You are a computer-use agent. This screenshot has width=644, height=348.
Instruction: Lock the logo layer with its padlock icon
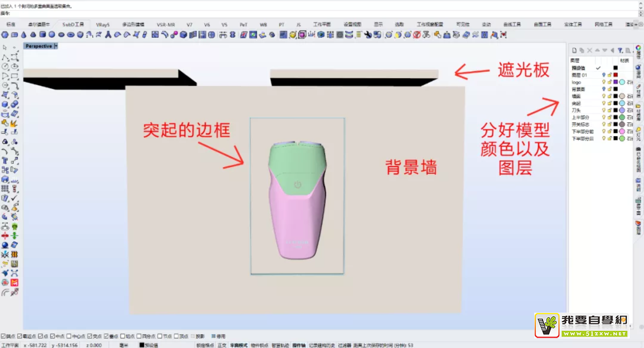tap(610, 82)
